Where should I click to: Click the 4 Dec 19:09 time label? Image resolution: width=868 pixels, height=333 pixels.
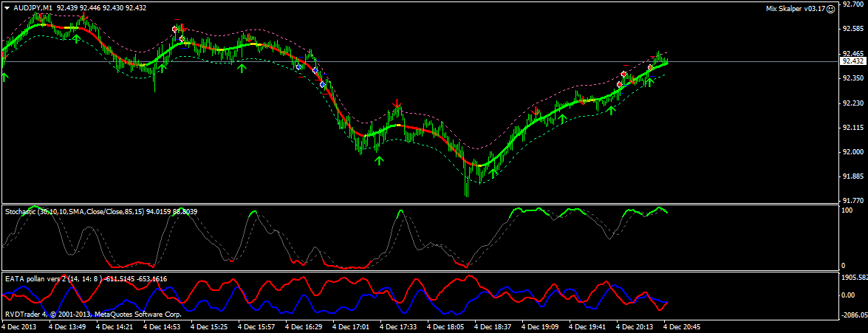pyautogui.click(x=541, y=328)
